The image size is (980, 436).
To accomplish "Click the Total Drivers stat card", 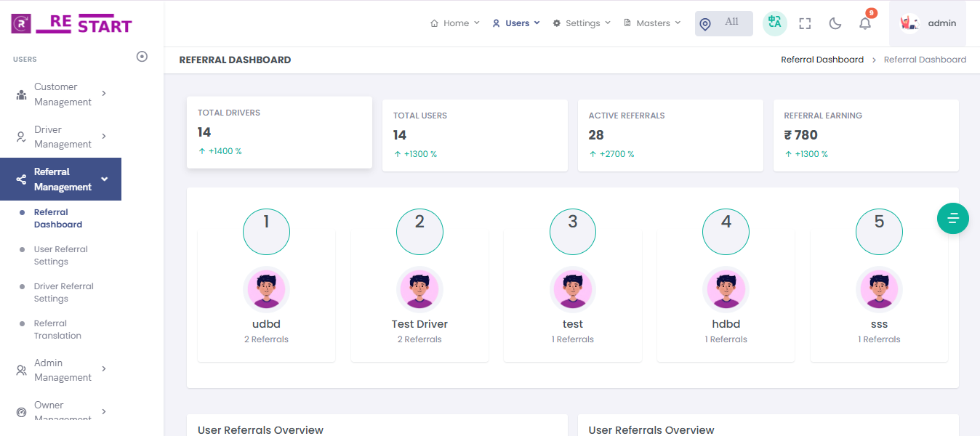I will coord(279,132).
